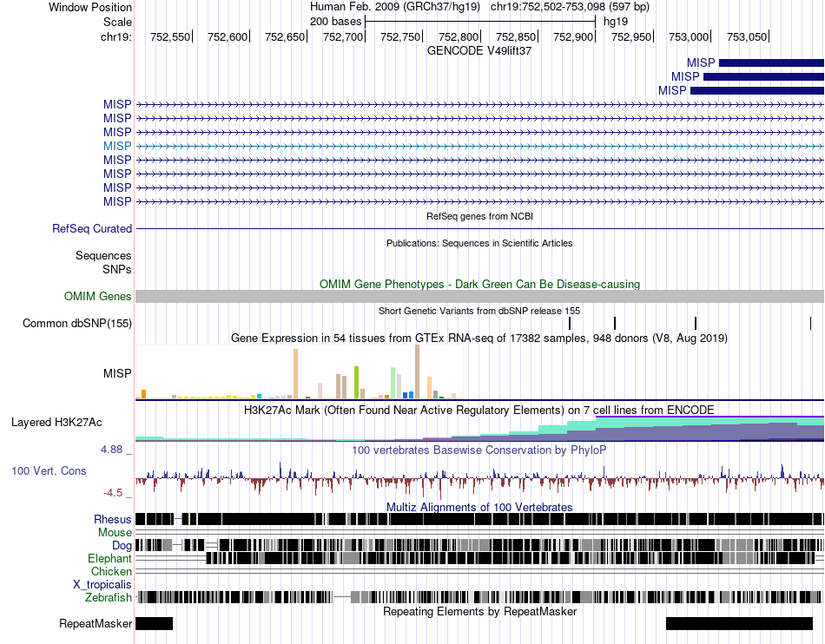Click the chr19:752,502-753,098 position text

tap(570, 7)
